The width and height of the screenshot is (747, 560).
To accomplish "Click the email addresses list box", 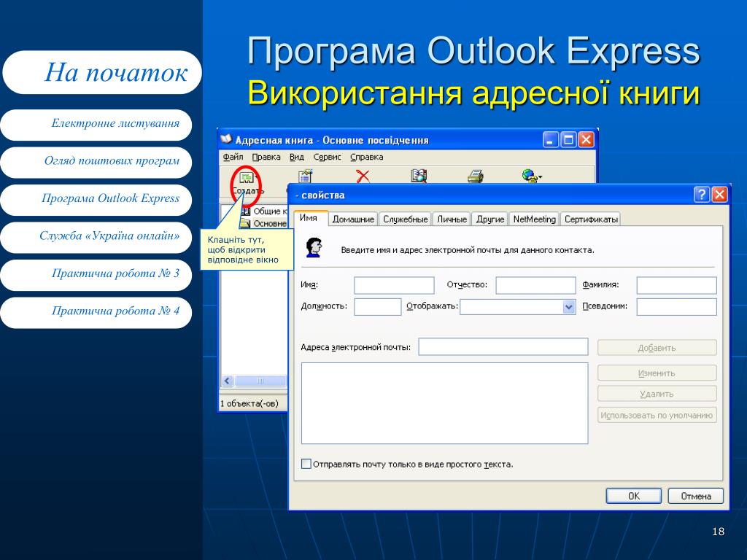I will tap(444, 403).
